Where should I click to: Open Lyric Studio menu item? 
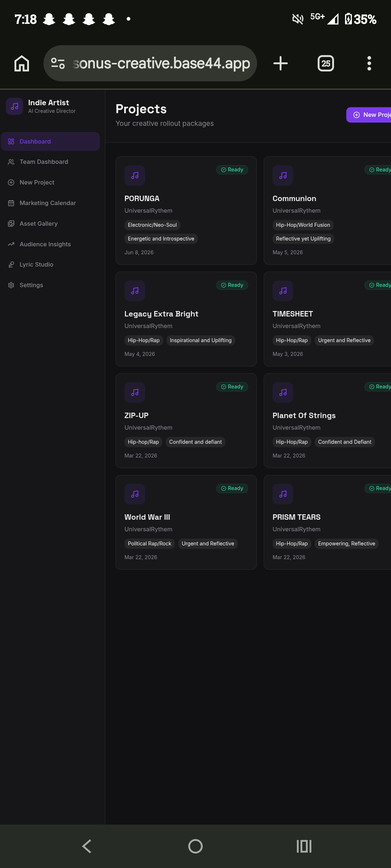click(50, 265)
